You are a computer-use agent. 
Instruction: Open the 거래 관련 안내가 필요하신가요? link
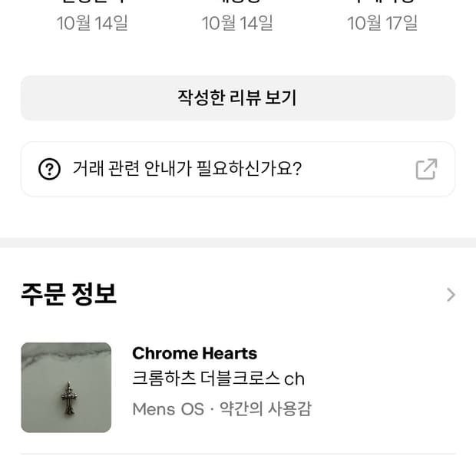coord(187,168)
